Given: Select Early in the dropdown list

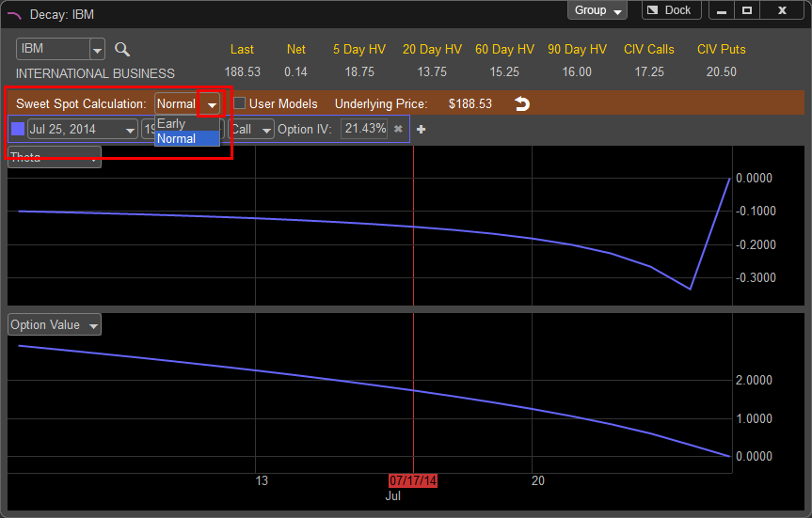Looking at the screenshot, I should 187,124.
